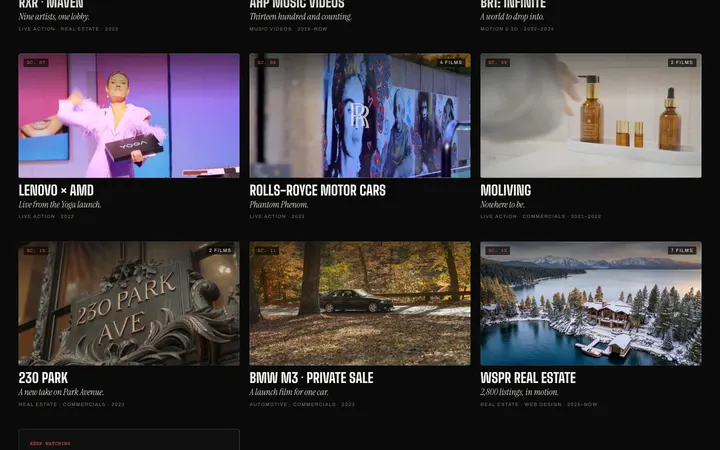Click the 2 FILMS badge on 230 Park
The image size is (720, 450).
(x=220, y=250)
